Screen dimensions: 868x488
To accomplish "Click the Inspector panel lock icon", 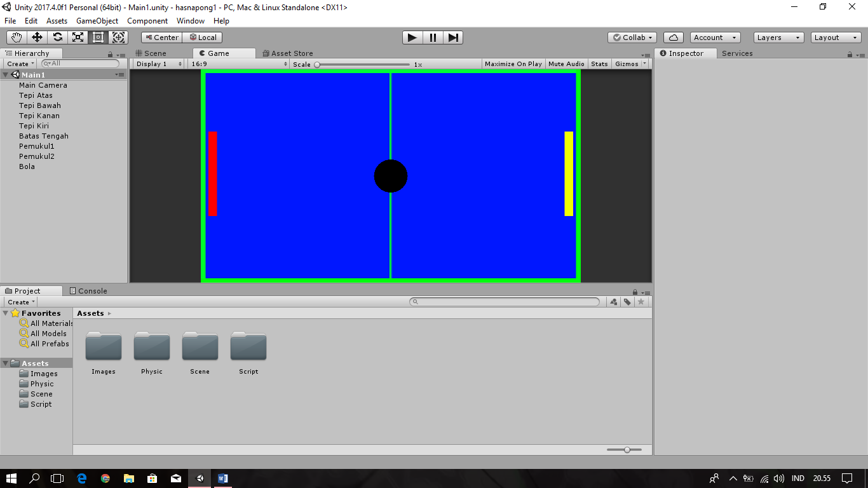I will click(x=850, y=55).
